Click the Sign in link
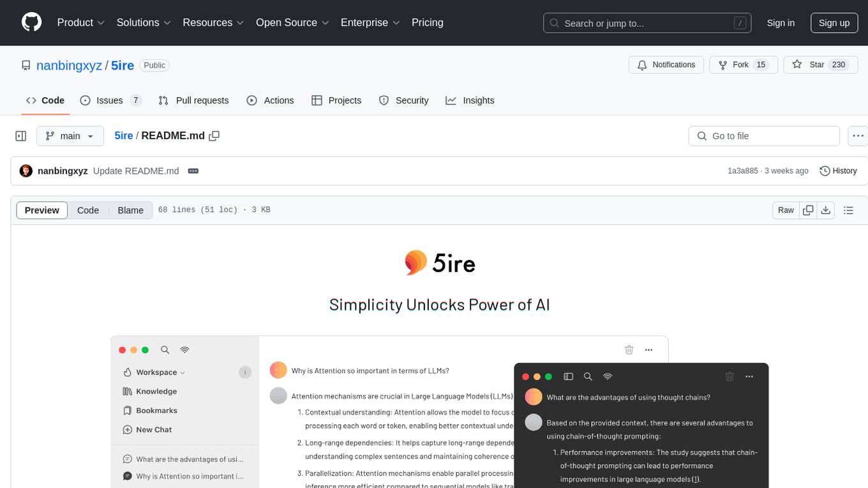The width and height of the screenshot is (868, 488). point(781,23)
